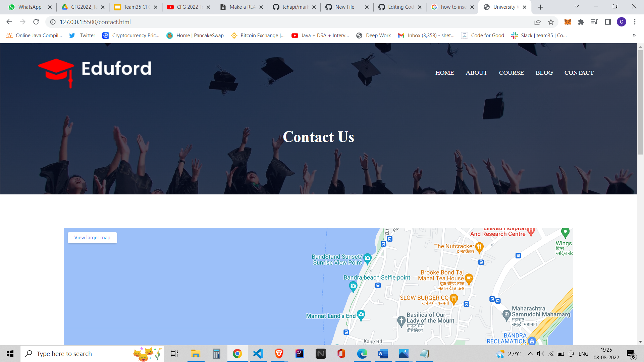The width and height of the screenshot is (644, 362).
Task: Open the Twitter bookmark
Action: tap(82, 35)
